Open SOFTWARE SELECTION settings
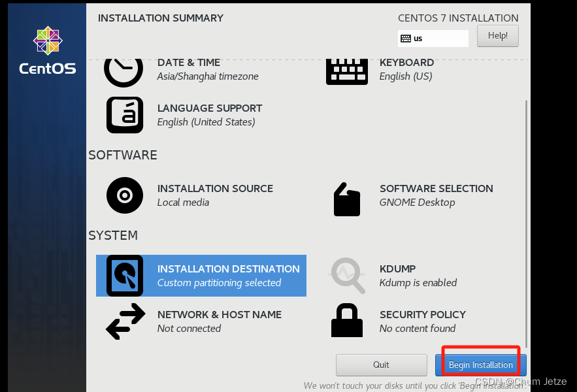Viewport: 577px width, 392px height. tap(437, 188)
